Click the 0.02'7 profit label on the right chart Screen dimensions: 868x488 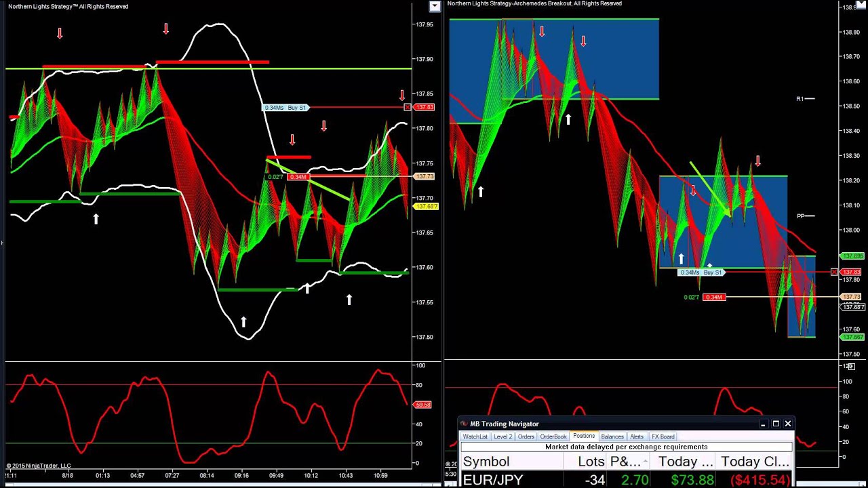[691, 298]
